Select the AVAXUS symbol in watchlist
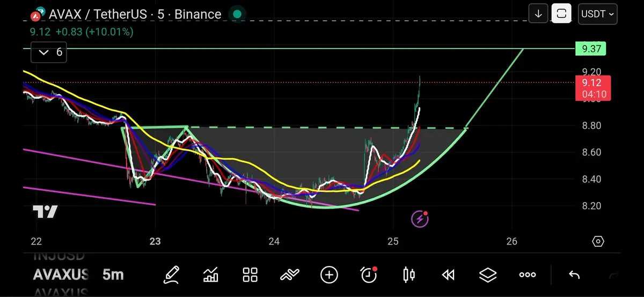This screenshot has width=644, height=297. [60, 275]
